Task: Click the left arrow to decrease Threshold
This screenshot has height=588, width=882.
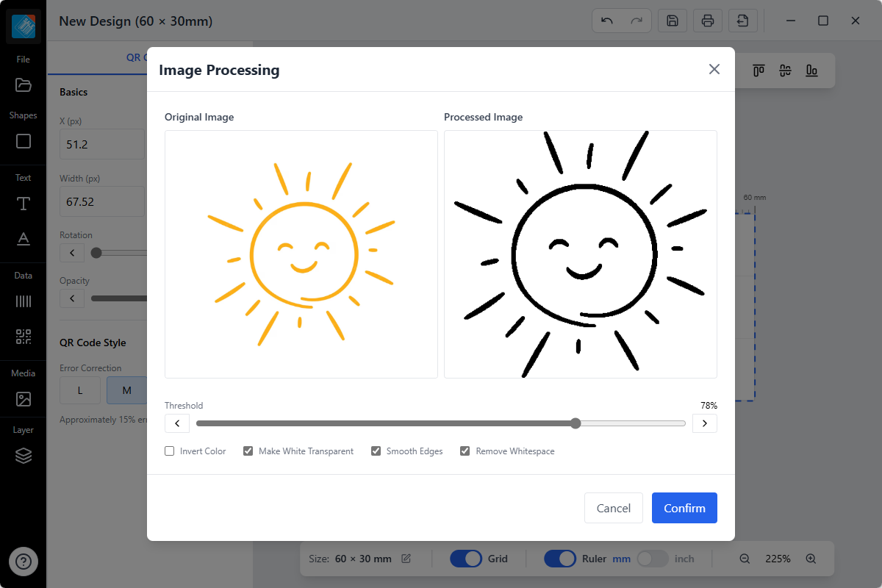Action: click(176, 423)
